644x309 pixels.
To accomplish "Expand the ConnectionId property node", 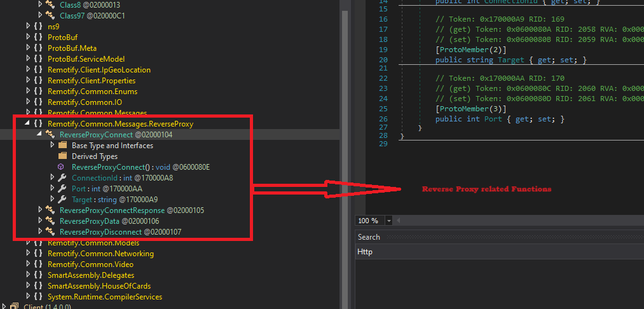I will [52, 177].
